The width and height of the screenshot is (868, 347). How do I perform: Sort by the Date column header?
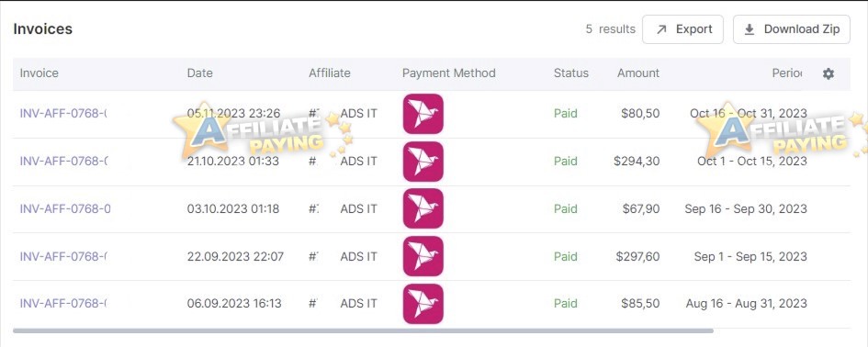200,73
